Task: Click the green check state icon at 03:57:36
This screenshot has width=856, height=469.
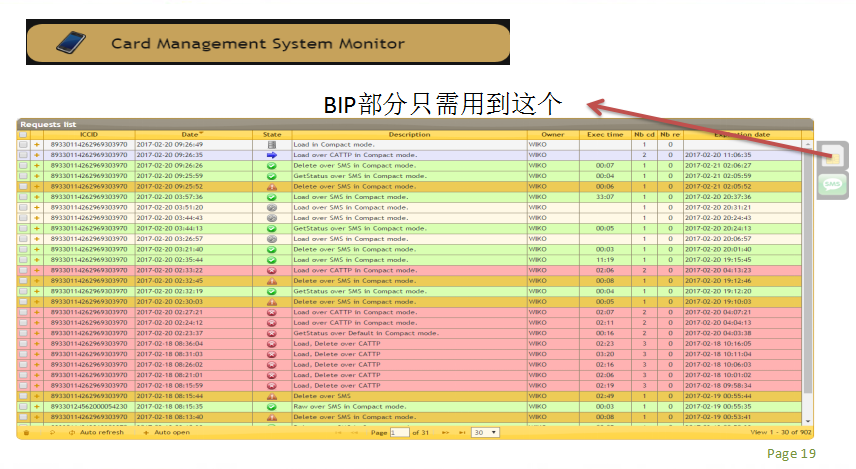Action: pos(271,197)
